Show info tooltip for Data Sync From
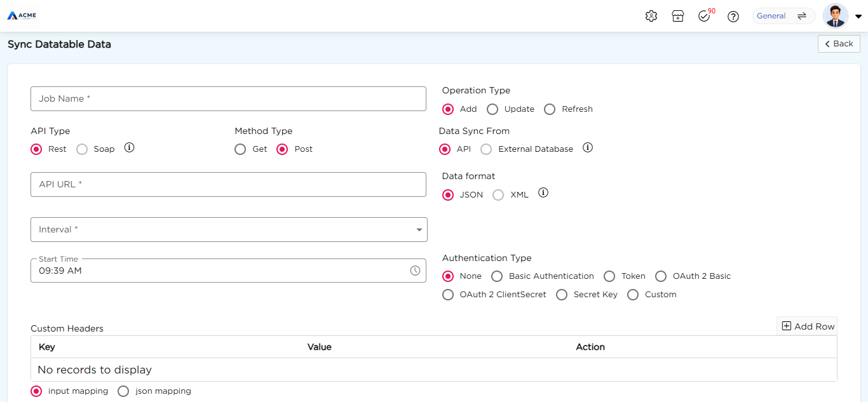The height and width of the screenshot is (402, 868). coord(588,147)
